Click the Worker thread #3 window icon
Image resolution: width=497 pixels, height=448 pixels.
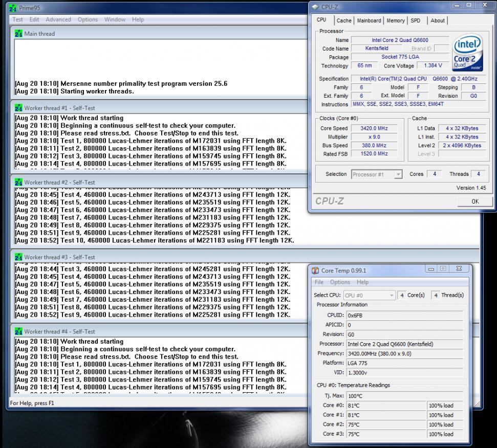click(18, 257)
